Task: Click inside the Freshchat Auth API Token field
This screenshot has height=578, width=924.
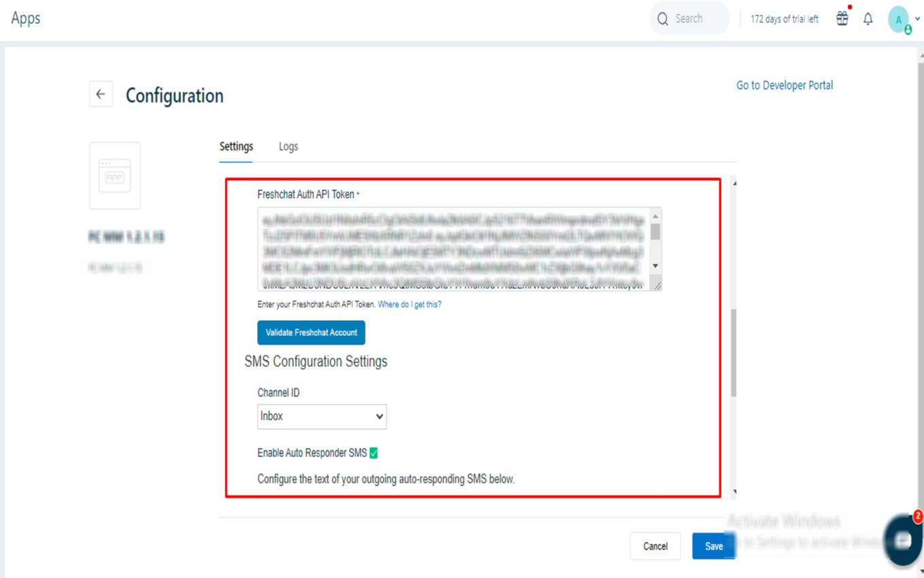Action: (452, 249)
